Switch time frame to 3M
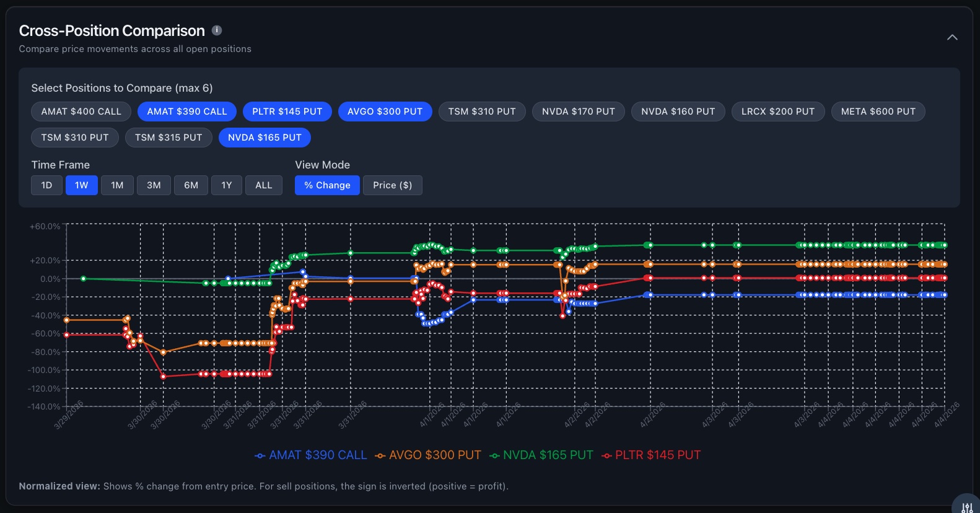980x513 pixels. coord(154,185)
